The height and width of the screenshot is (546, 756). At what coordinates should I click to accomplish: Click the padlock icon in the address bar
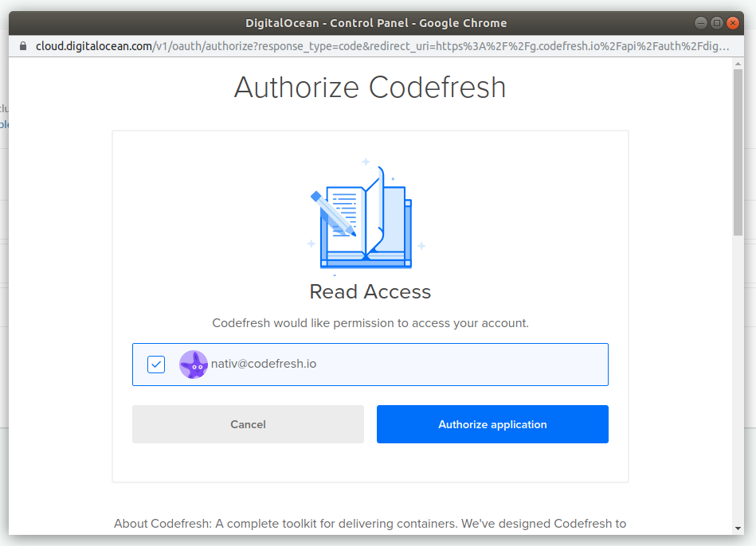click(23, 46)
